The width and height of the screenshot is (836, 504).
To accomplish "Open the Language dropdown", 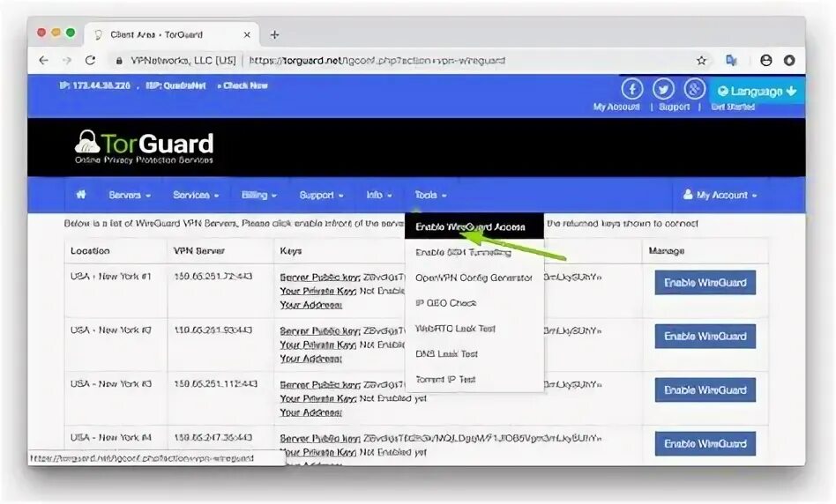I will [758, 91].
